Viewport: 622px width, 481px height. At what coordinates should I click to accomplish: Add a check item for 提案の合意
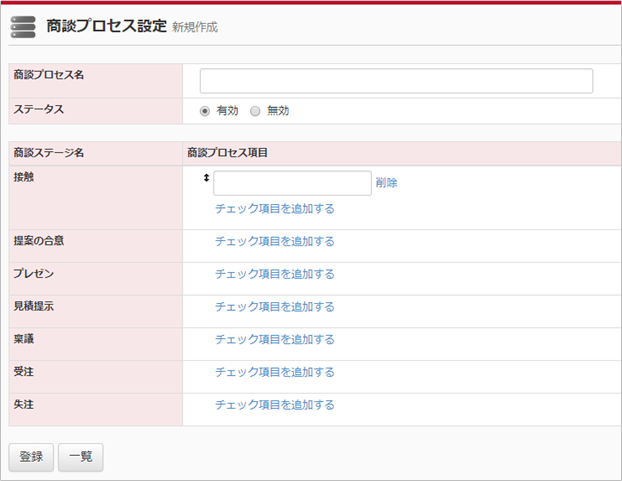click(275, 241)
